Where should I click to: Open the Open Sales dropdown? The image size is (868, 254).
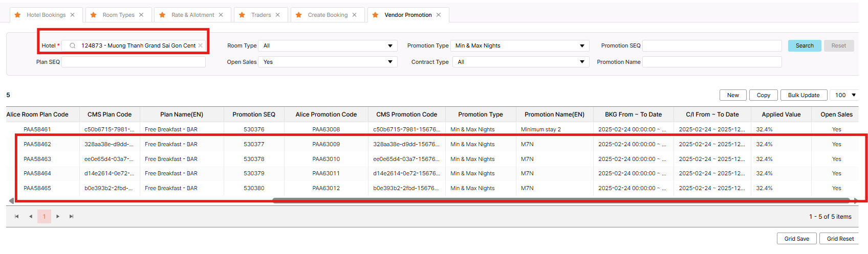click(328, 62)
